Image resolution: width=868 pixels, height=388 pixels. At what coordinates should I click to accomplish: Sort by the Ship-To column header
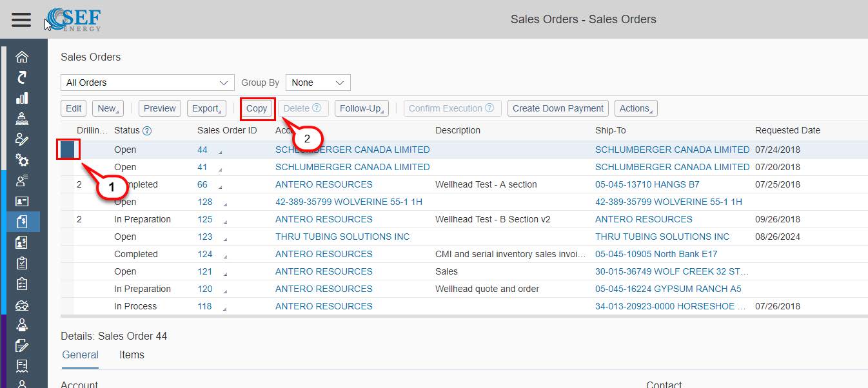coord(611,130)
